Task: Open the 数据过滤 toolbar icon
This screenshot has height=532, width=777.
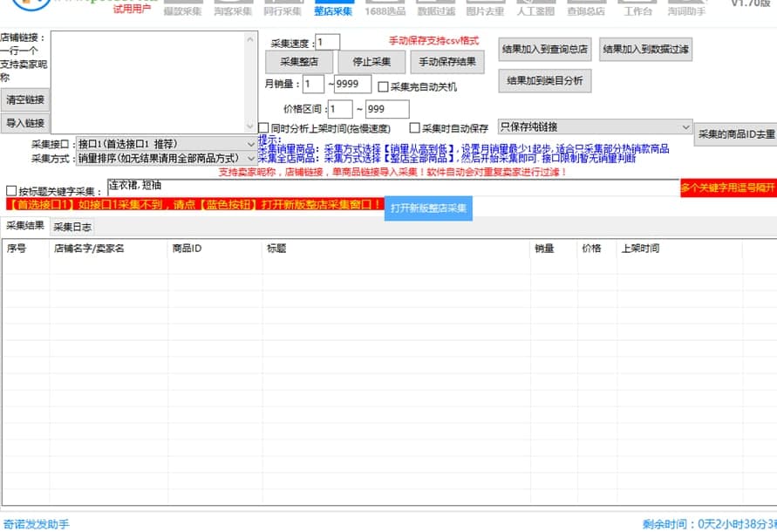Action: [435, 9]
